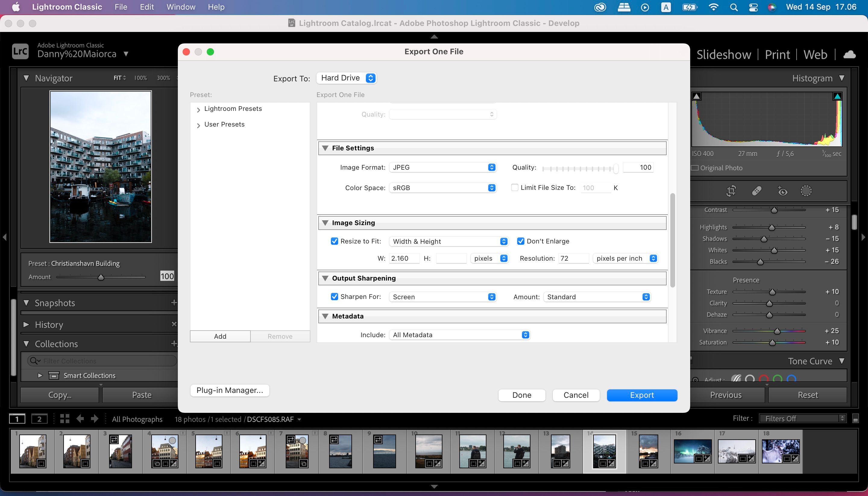The width and height of the screenshot is (868, 496).
Task: Click the Red Eye removal tool icon
Action: pyautogui.click(x=783, y=191)
